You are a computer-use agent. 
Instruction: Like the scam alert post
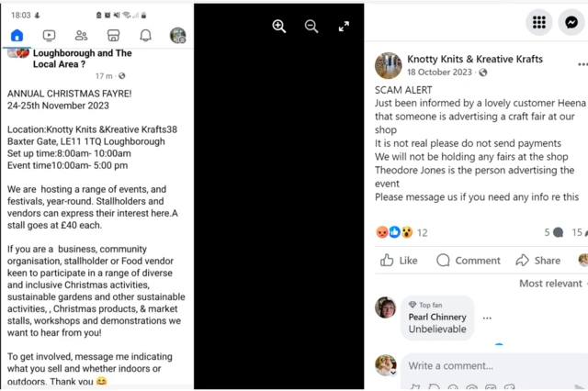click(398, 261)
